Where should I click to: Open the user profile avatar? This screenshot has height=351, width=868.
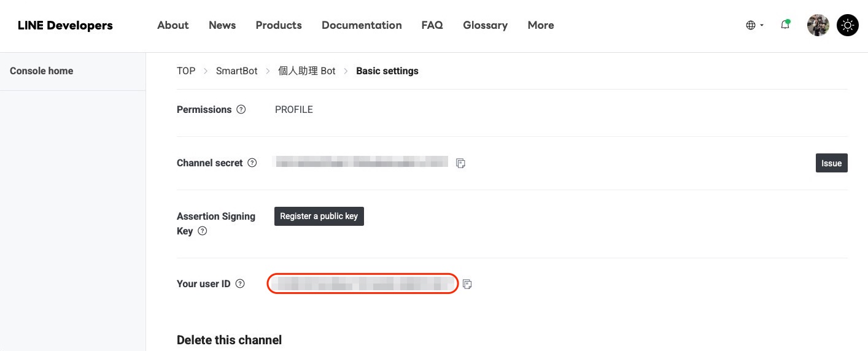(818, 25)
